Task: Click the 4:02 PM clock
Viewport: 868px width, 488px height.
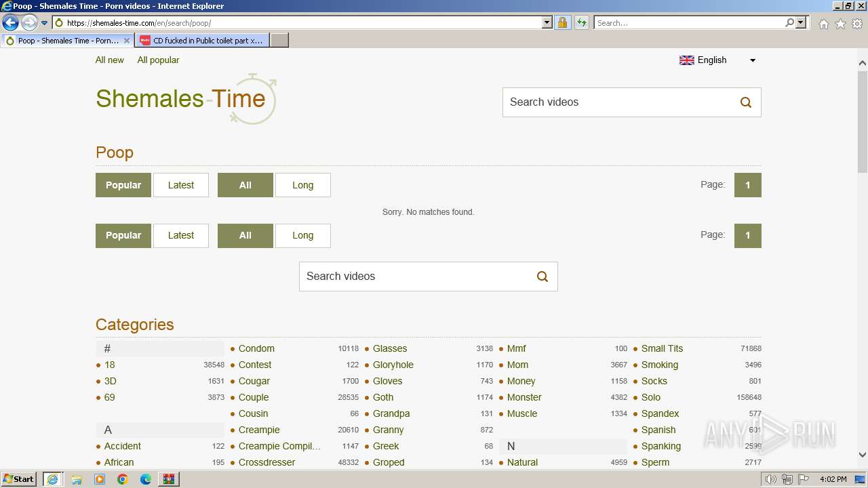Action: point(833,479)
